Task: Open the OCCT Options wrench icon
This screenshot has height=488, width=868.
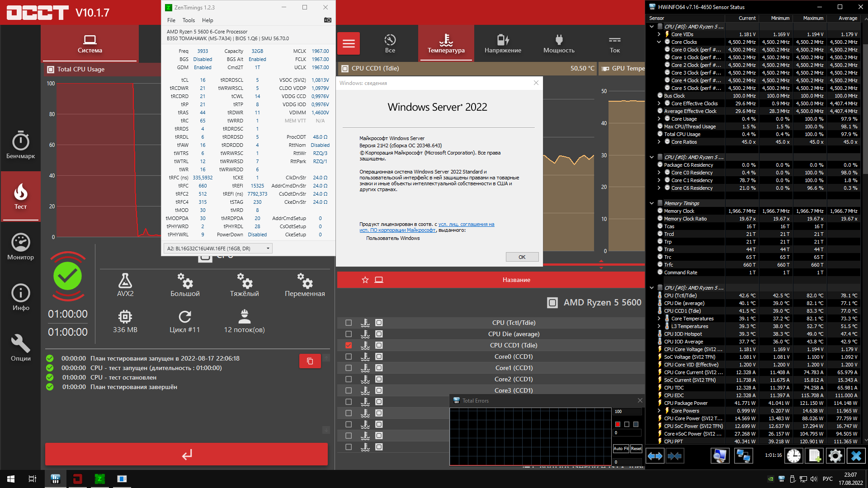Action: (x=20, y=347)
